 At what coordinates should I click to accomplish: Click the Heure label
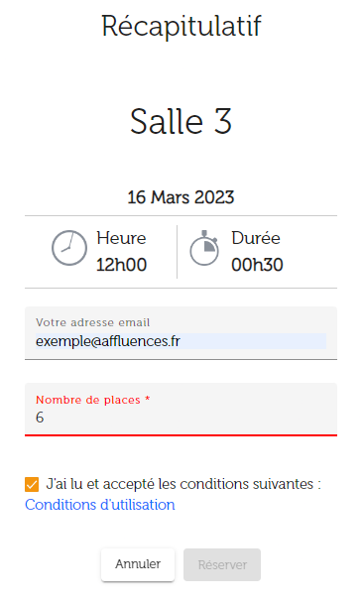[x=121, y=238]
